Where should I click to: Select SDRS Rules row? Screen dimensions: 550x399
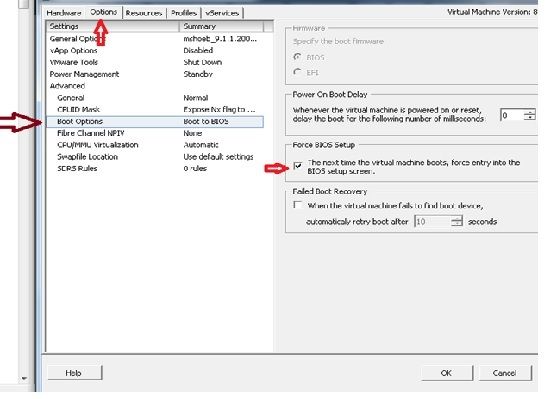[155, 168]
